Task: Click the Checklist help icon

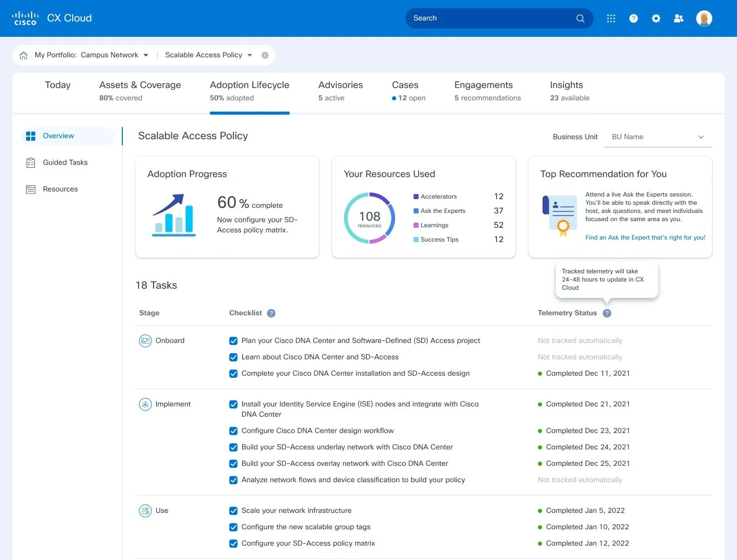Action: tap(271, 313)
